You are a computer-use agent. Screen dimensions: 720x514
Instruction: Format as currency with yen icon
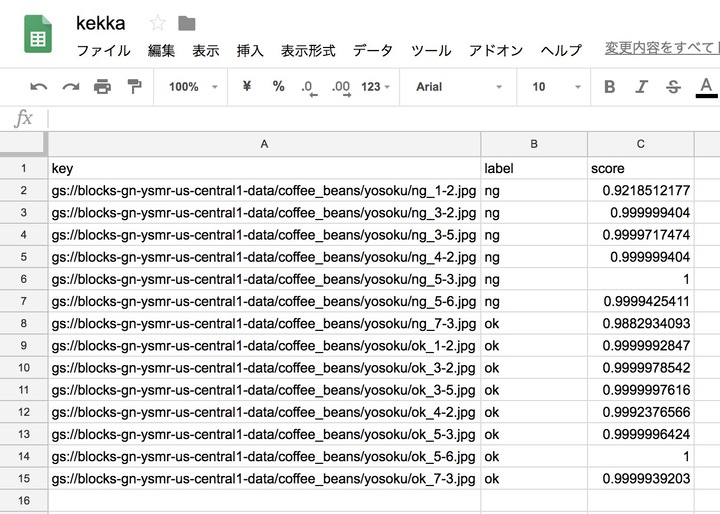tap(246, 87)
